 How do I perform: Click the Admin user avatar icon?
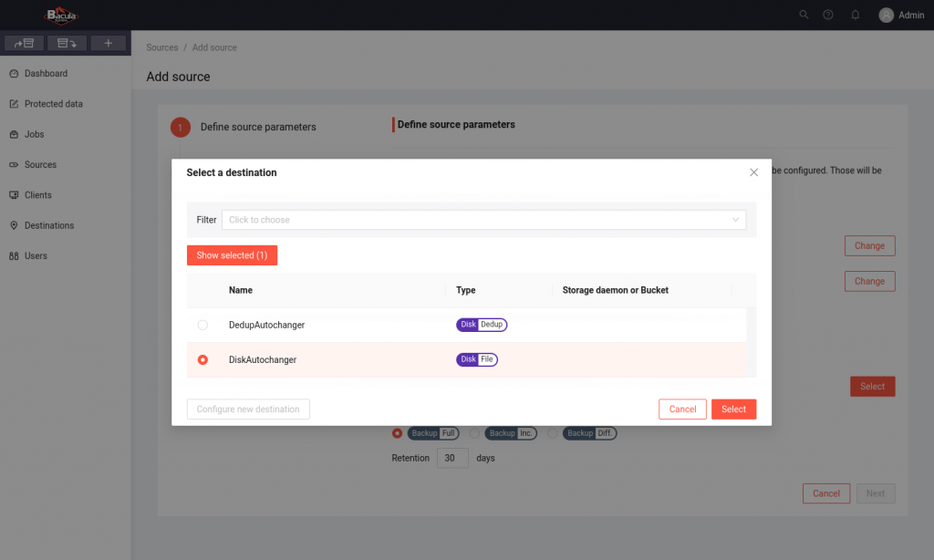pyautogui.click(x=886, y=15)
